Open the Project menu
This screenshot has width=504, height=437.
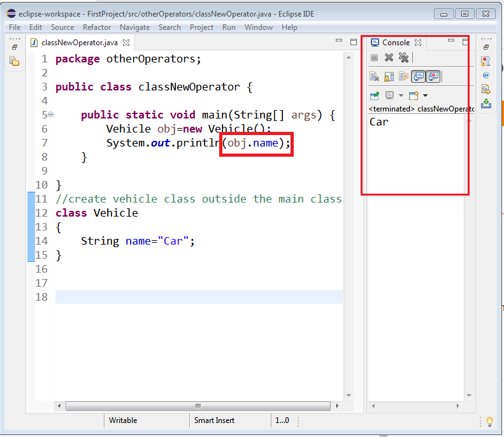point(201,27)
